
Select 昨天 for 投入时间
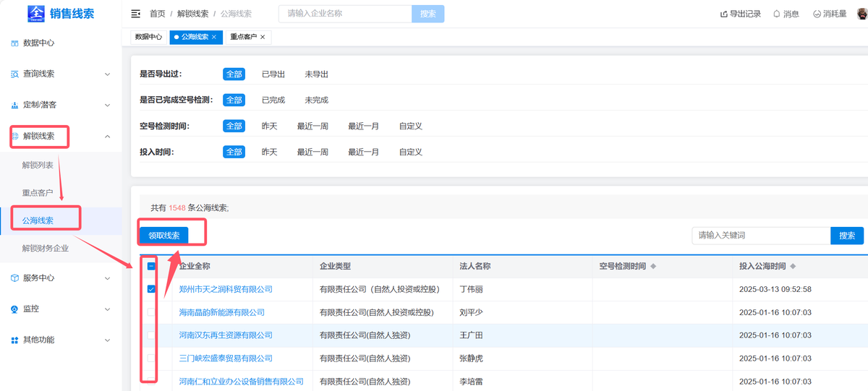point(270,152)
